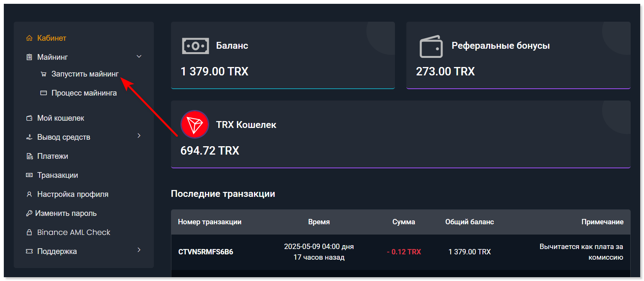The height and width of the screenshot is (281, 644).
Task: Expand the Поддержка submenu arrow
Action: (139, 250)
